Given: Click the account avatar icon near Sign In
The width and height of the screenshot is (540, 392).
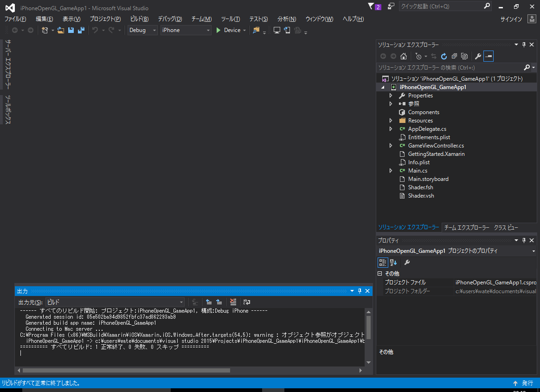Looking at the screenshot, I should 532,19.
